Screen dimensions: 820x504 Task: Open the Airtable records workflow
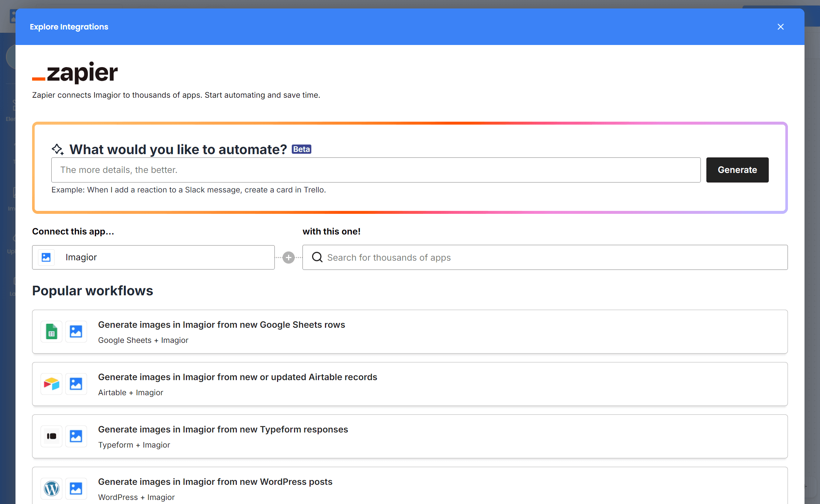(x=410, y=384)
